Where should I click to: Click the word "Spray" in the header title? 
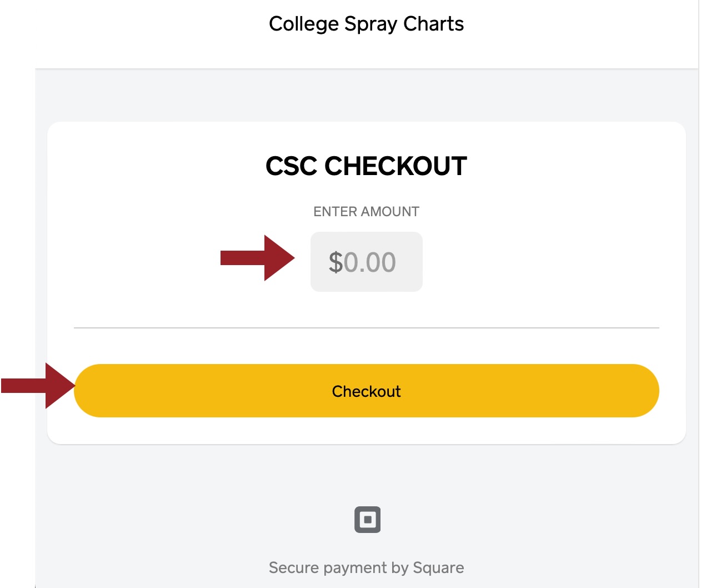click(370, 24)
